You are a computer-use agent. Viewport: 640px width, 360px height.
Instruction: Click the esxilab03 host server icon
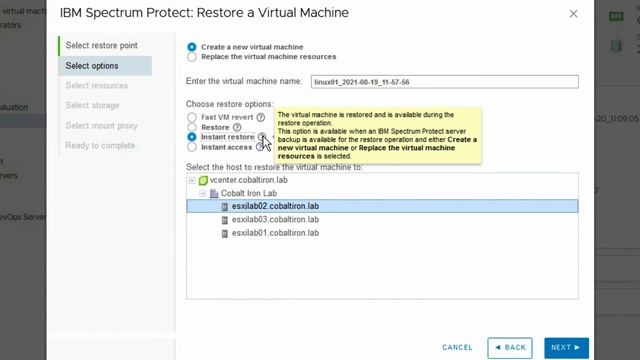[x=224, y=220]
